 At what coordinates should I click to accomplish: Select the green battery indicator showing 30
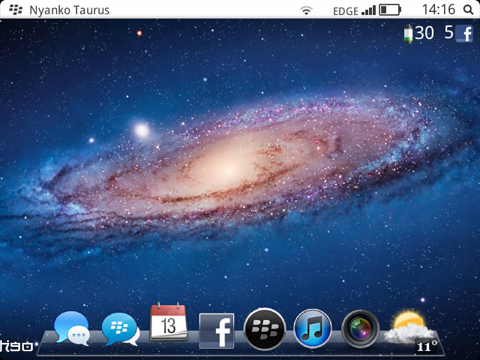tap(419, 33)
